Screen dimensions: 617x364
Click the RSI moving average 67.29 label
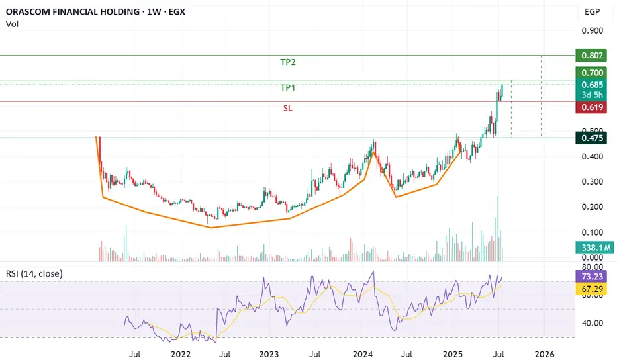(x=591, y=289)
